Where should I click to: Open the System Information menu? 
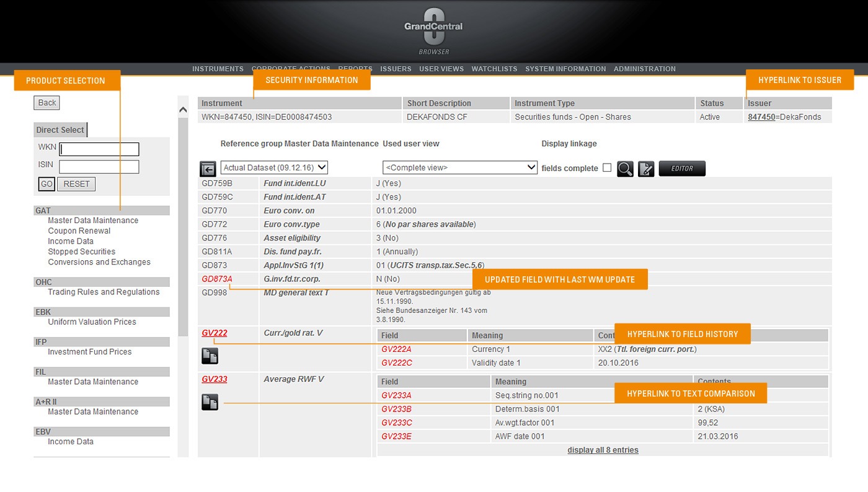pyautogui.click(x=565, y=69)
